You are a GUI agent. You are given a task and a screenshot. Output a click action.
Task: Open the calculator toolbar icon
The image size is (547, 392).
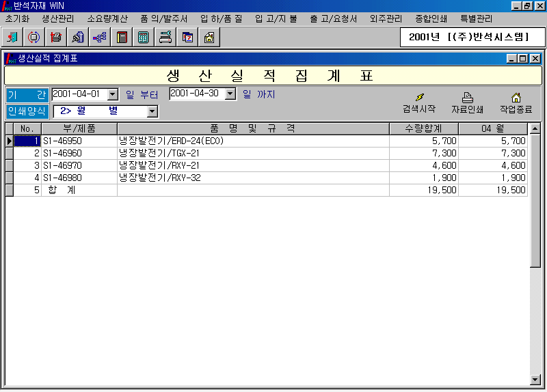click(144, 37)
